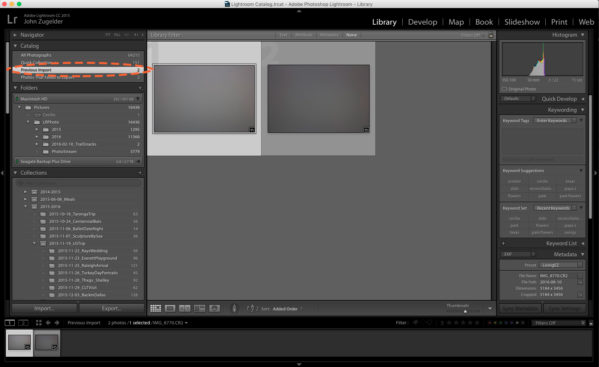Click the second window display icon

pyautogui.click(x=23, y=323)
